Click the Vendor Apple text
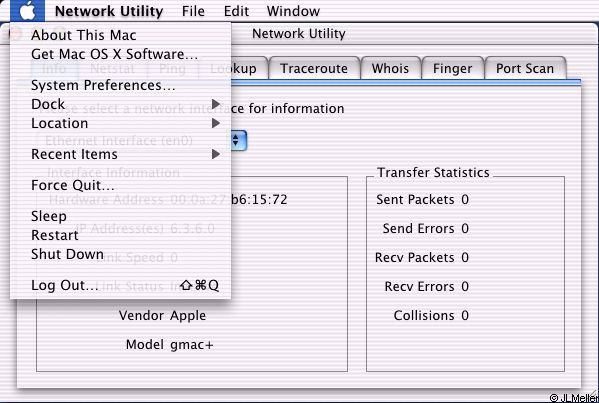599x403 pixels. 162,316
